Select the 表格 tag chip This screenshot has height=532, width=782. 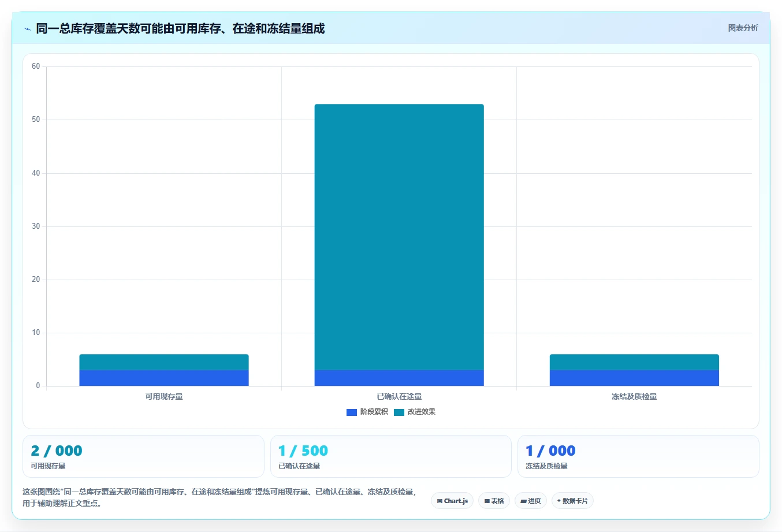tap(494, 501)
